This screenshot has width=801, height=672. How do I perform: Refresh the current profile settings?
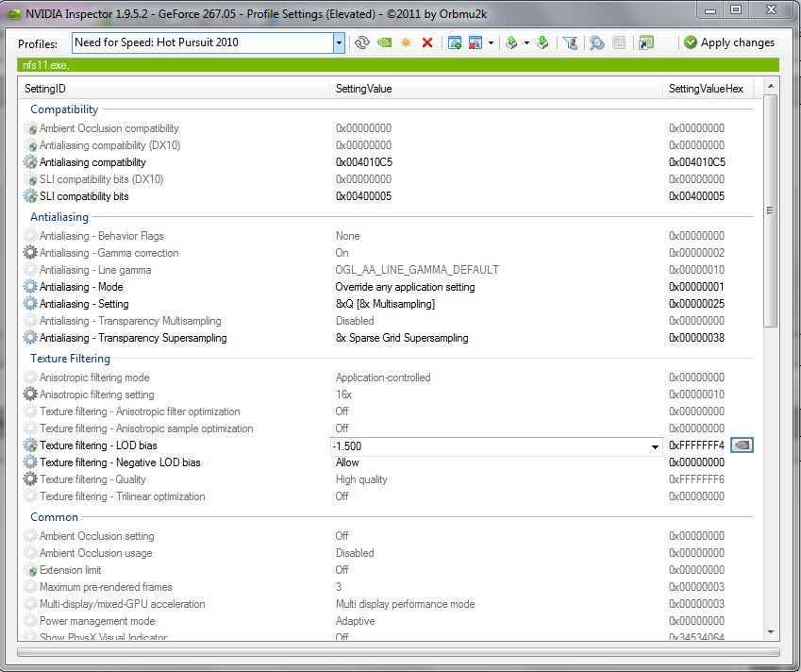[x=362, y=42]
